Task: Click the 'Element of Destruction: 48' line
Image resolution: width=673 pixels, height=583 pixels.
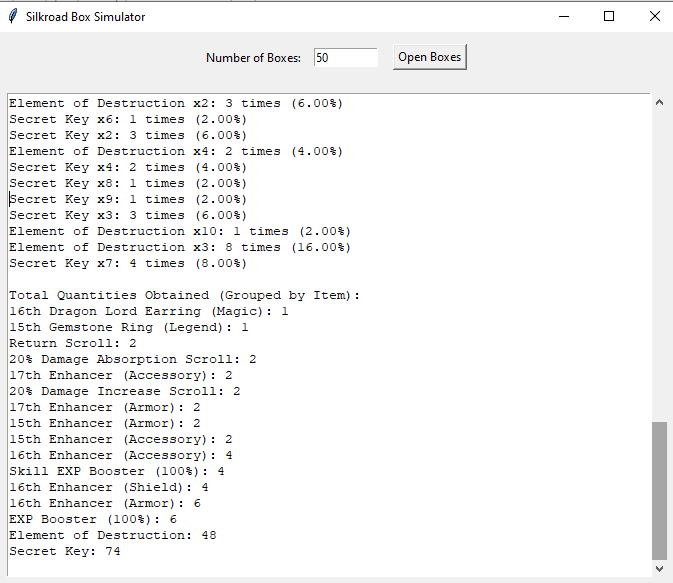Action: 113,535
